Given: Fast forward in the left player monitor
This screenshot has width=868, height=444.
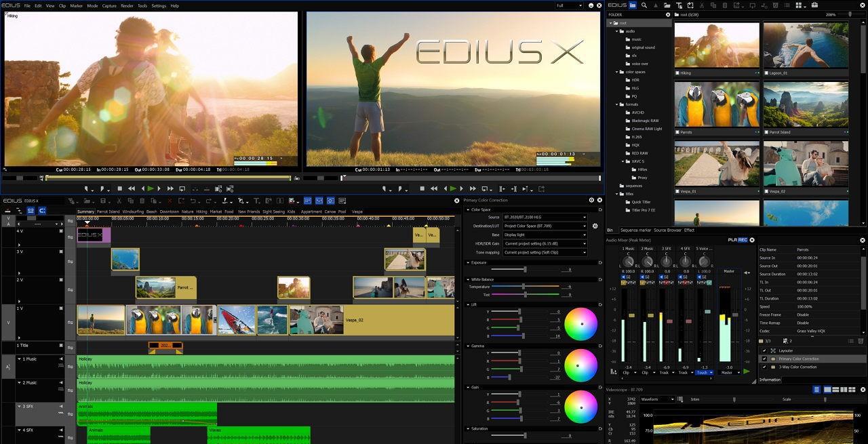Looking at the screenshot, I should coord(170,188).
